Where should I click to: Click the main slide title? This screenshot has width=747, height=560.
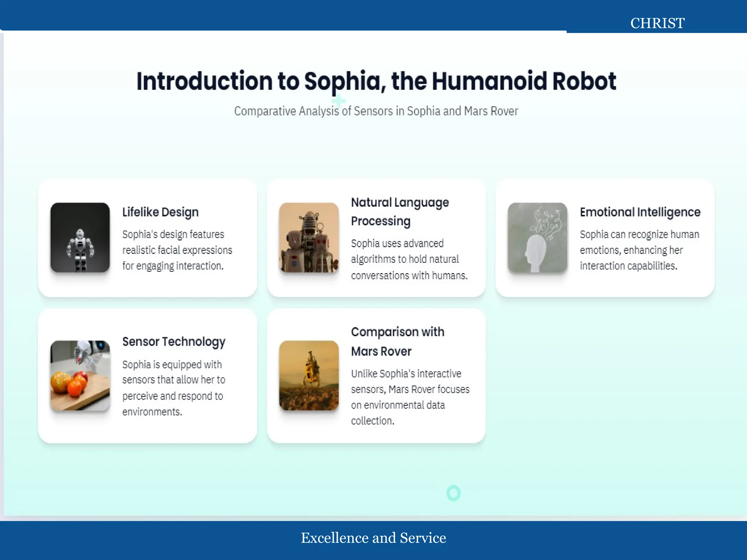coord(376,81)
